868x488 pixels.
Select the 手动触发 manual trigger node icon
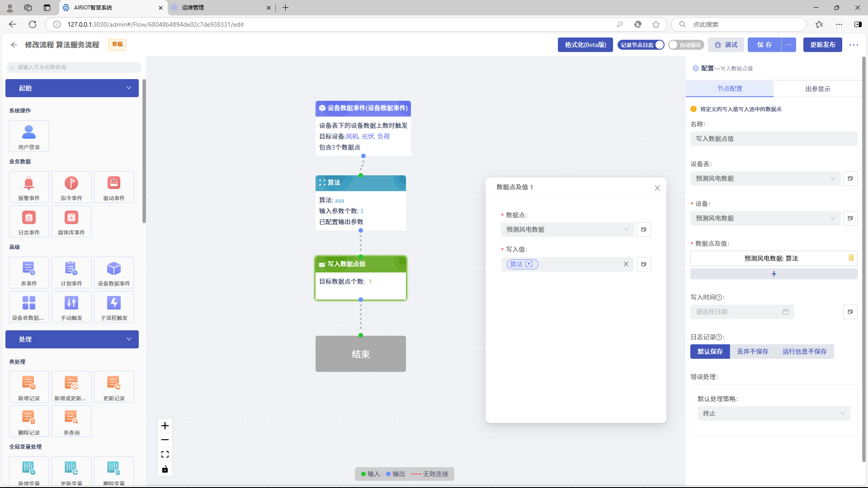point(71,303)
